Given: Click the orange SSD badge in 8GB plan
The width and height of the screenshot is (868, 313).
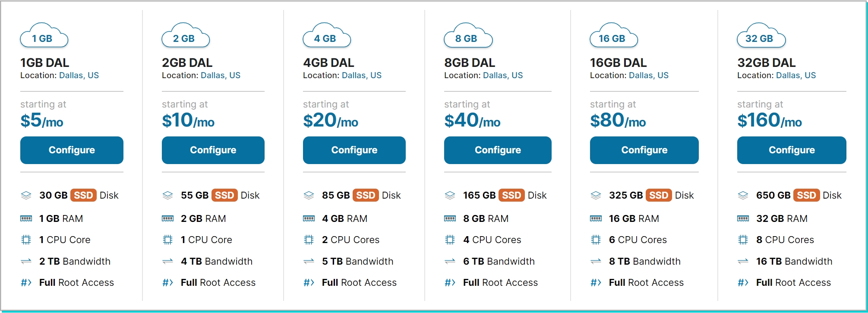Looking at the screenshot, I should pyautogui.click(x=511, y=196).
